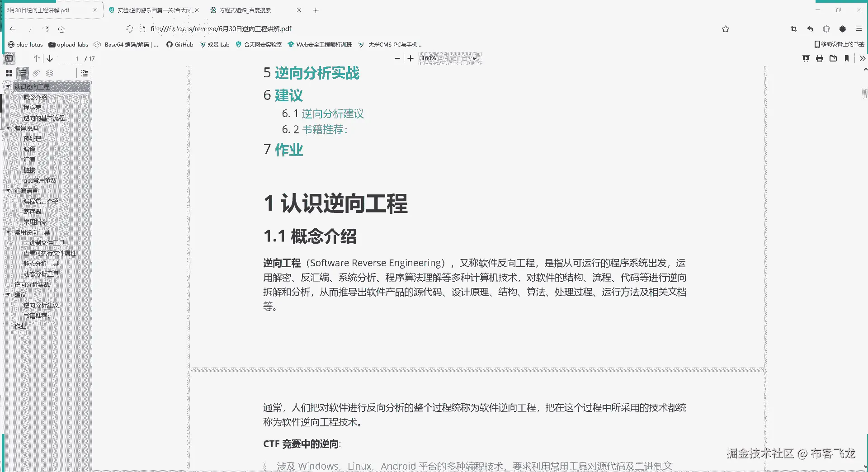Open the Web安全工程师特训班 bookmark
The height and width of the screenshot is (472, 868).
coord(320,44)
